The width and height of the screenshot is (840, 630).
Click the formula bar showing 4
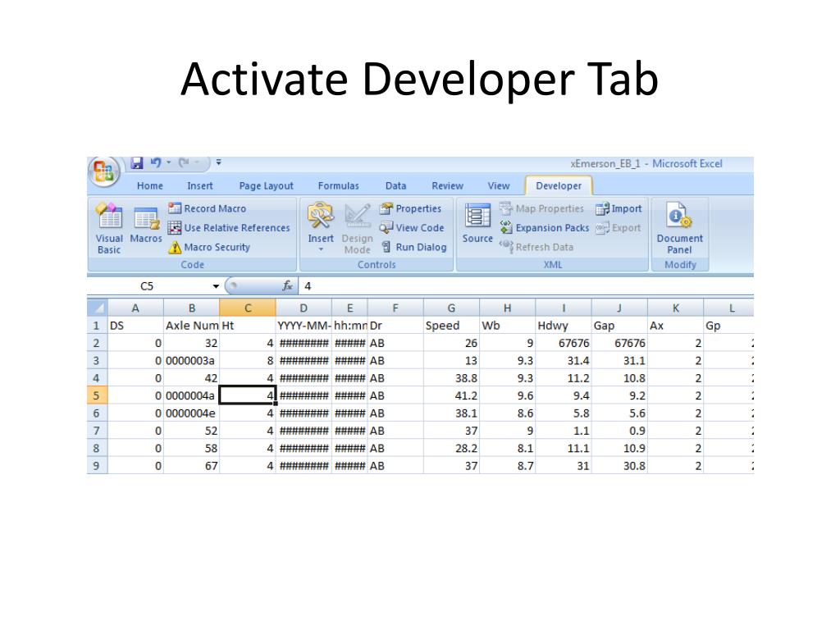coord(526,286)
